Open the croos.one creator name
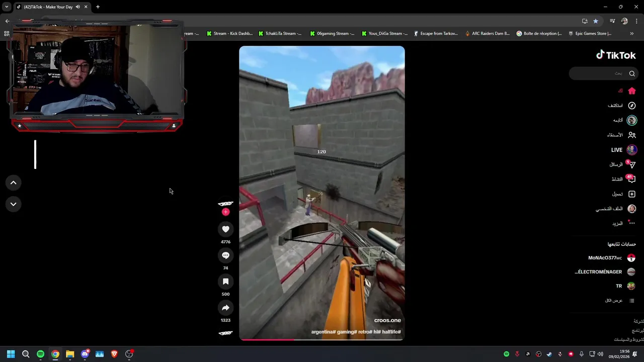This screenshot has width=644, height=362. coord(387,320)
